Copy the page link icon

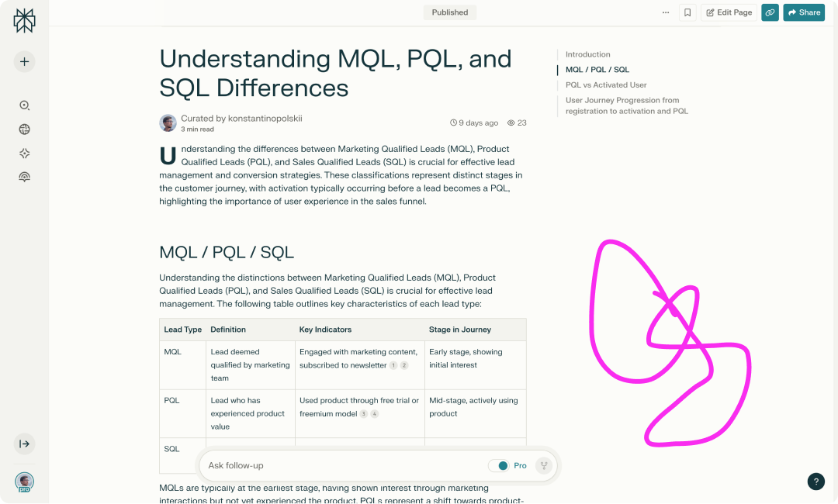click(770, 12)
